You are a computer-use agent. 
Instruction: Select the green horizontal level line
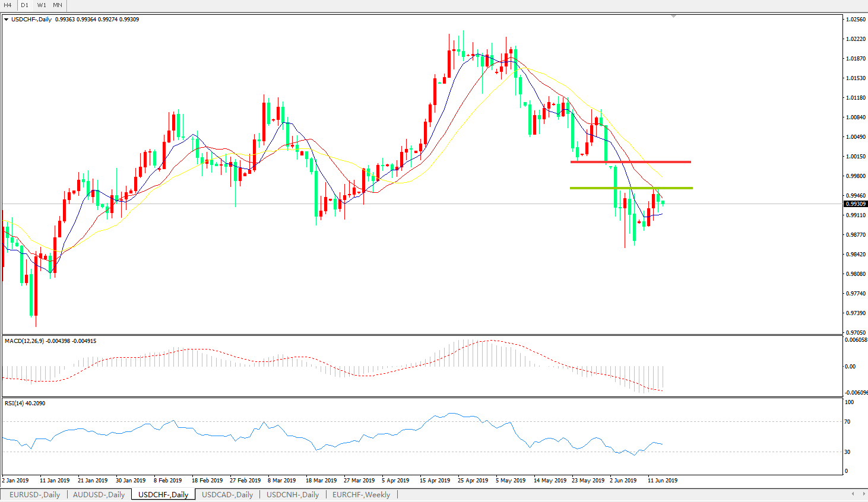[631, 188]
